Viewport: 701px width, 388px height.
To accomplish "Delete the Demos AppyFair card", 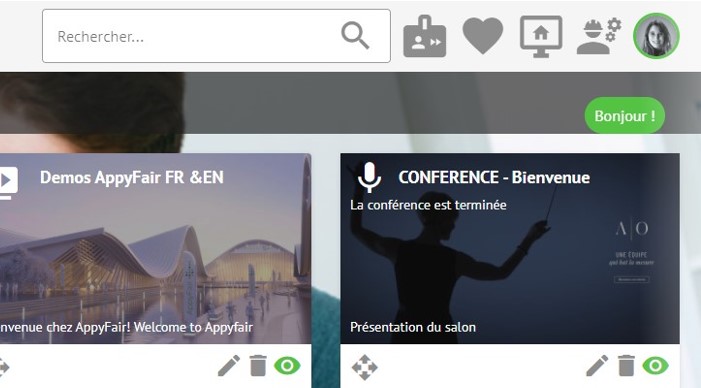I will click(258, 366).
